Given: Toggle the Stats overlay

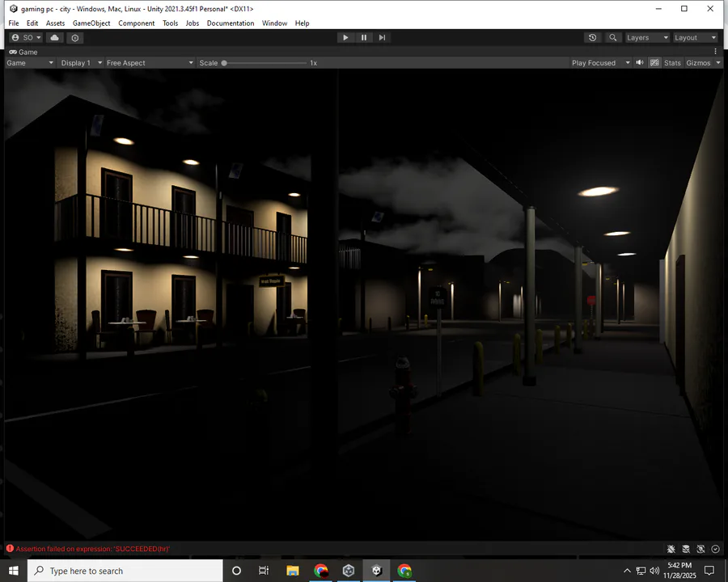Looking at the screenshot, I should coord(672,63).
